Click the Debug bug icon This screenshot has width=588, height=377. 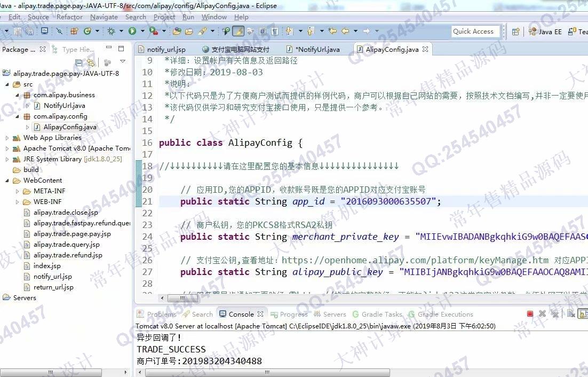112,31
